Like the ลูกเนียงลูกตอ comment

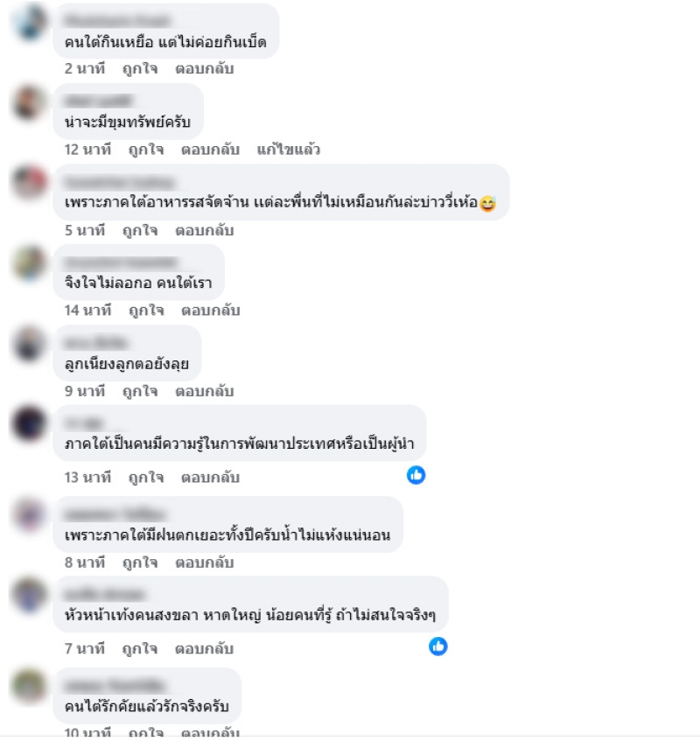click(x=140, y=391)
